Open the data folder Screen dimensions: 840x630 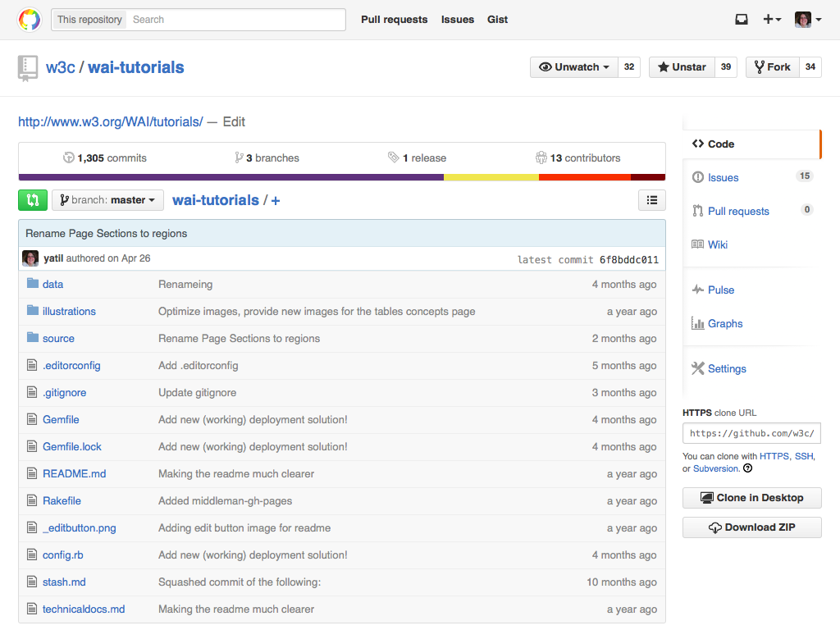pos(52,285)
